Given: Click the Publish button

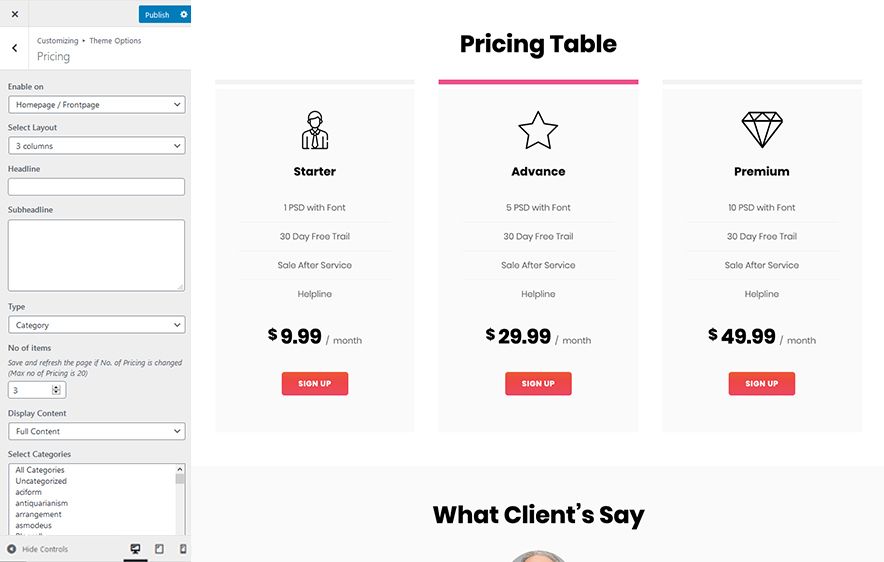Looking at the screenshot, I should (157, 15).
